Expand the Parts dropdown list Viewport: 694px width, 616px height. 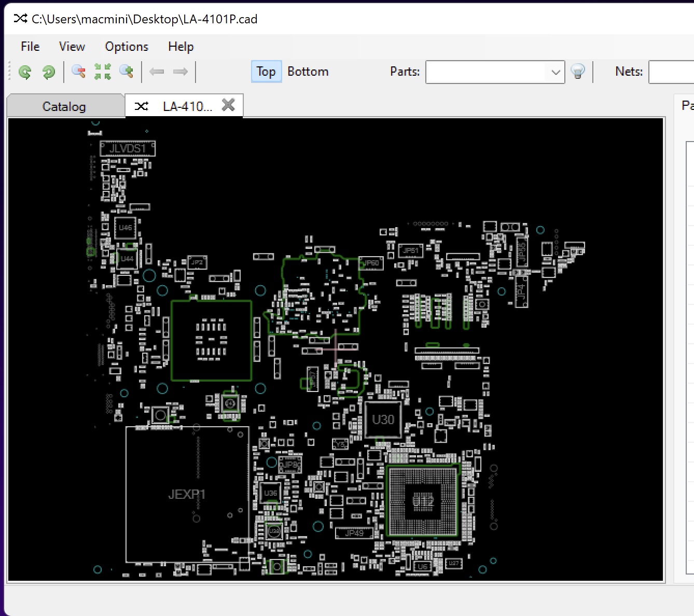pyautogui.click(x=556, y=72)
